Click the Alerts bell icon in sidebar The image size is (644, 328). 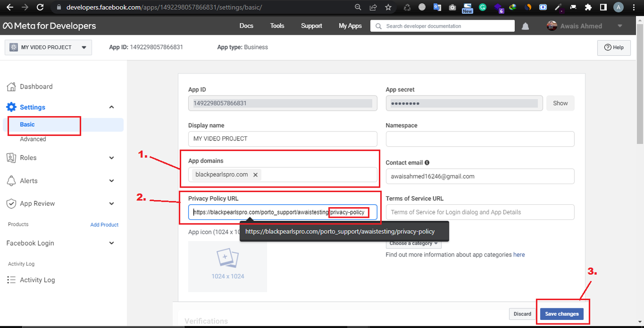point(11,181)
